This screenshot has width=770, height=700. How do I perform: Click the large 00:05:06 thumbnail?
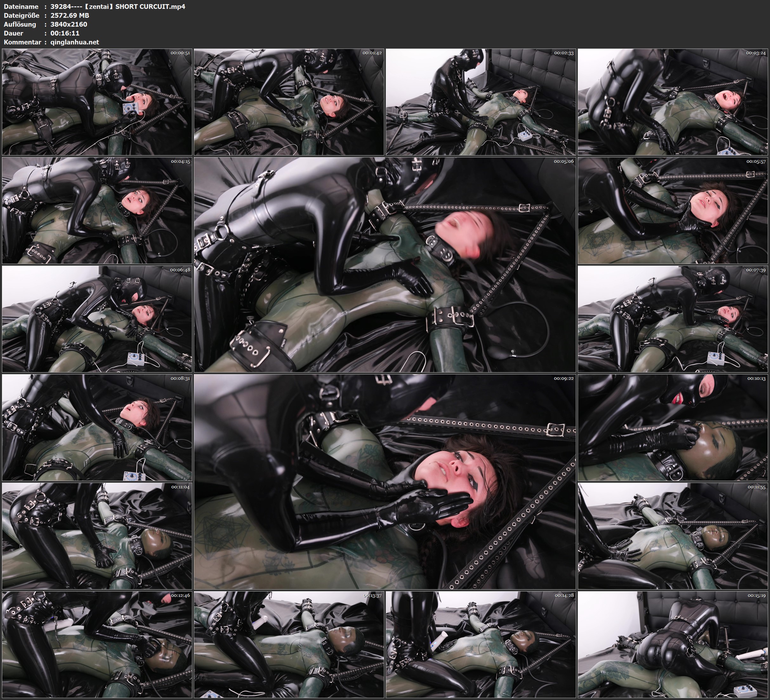385,264
